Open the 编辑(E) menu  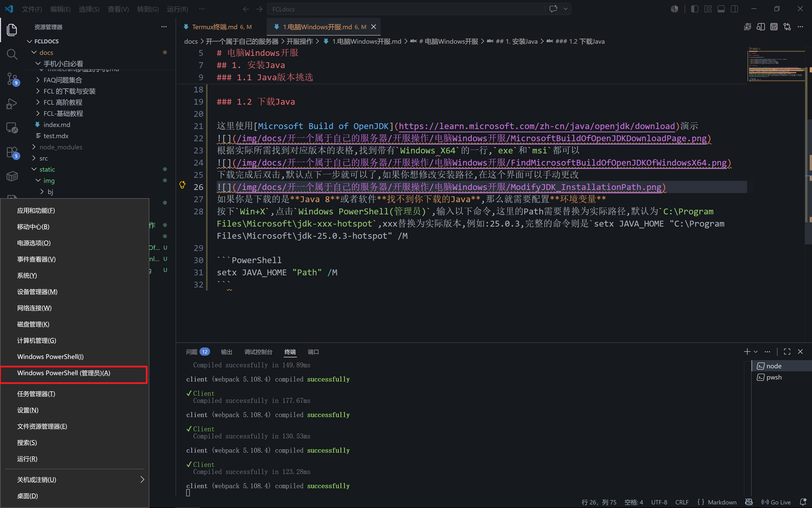[60, 9]
